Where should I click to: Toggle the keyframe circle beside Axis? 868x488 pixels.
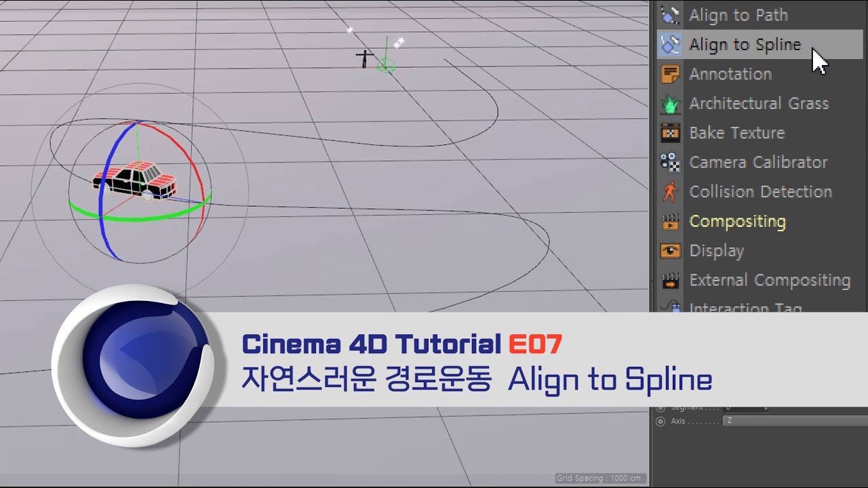660,421
